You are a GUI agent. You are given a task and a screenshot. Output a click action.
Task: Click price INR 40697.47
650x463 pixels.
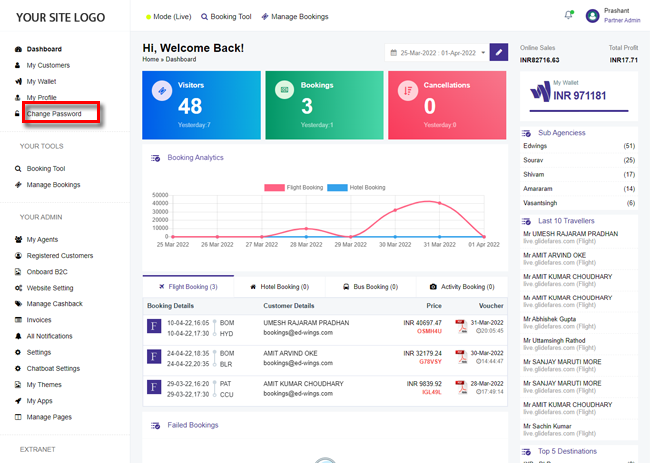(422, 322)
